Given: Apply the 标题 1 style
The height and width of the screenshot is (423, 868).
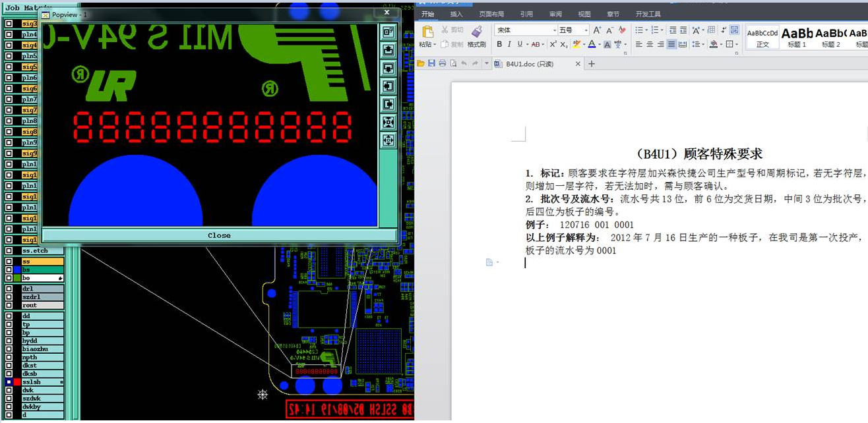Looking at the screenshot, I should (797, 37).
